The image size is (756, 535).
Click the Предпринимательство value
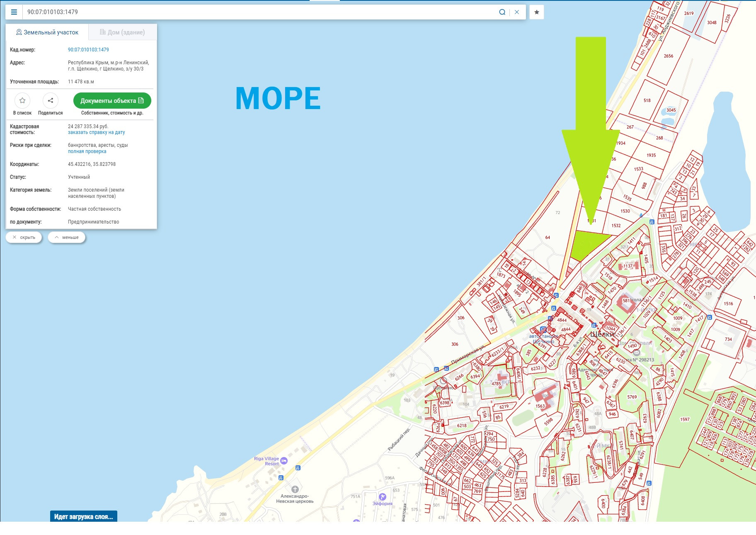tap(93, 222)
